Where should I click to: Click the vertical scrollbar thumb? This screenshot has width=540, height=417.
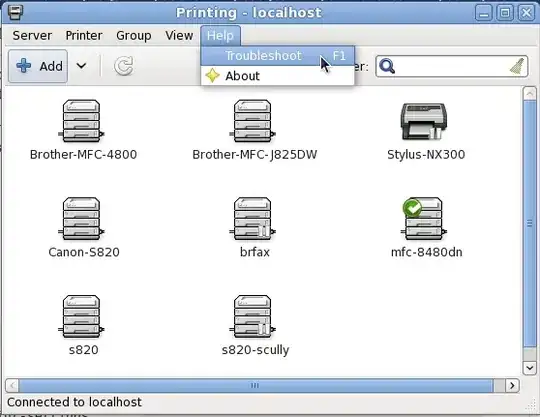pos(529,224)
